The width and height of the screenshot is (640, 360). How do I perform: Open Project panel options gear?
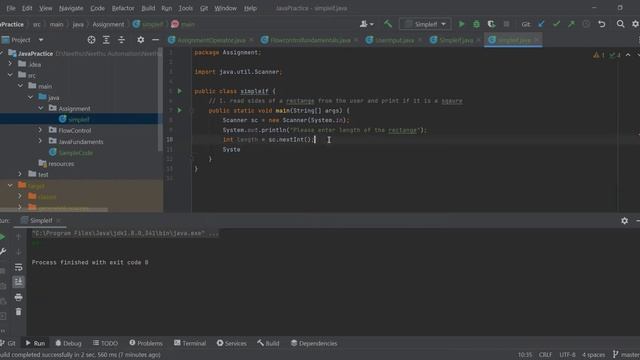tap(140, 40)
